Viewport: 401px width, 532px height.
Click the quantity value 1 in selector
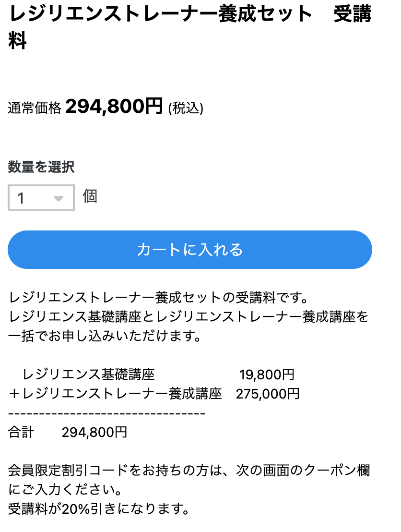[21, 198]
